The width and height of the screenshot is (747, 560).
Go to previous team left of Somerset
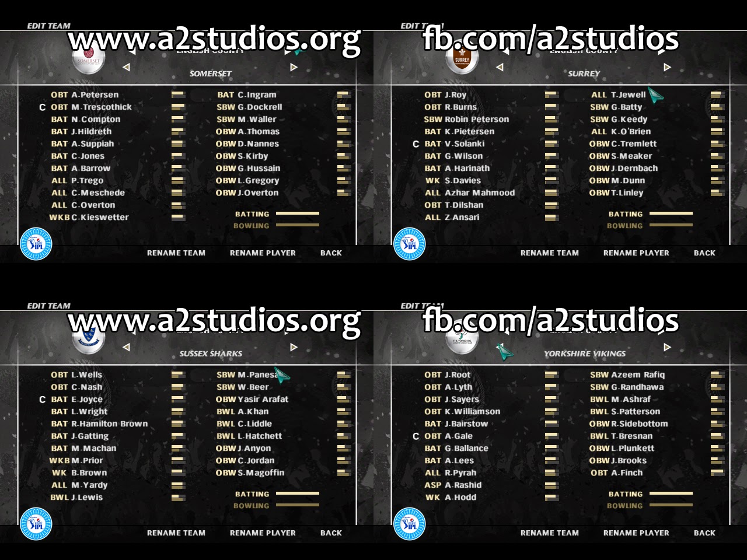[126, 67]
